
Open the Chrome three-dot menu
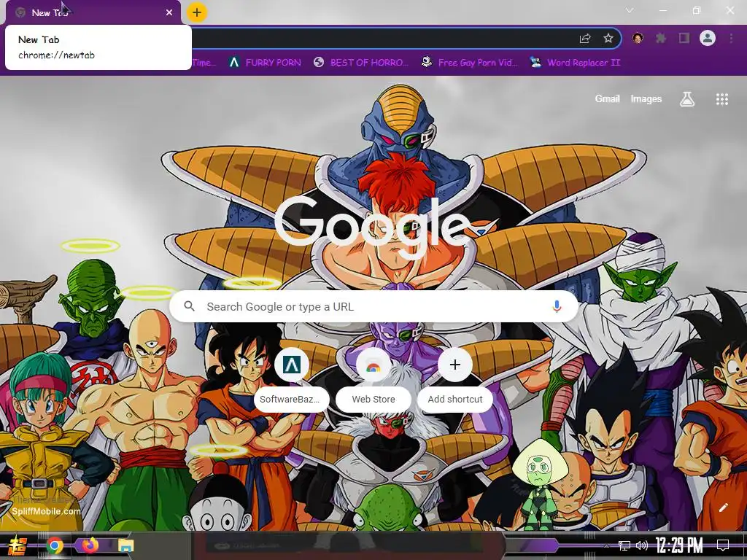(x=731, y=38)
